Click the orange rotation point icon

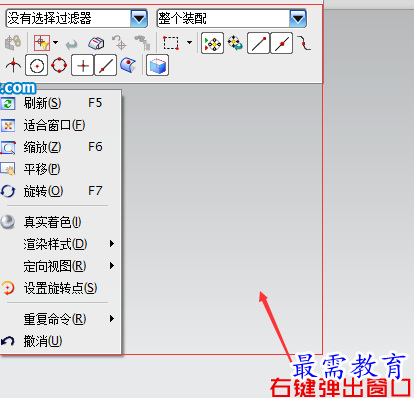point(8,288)
